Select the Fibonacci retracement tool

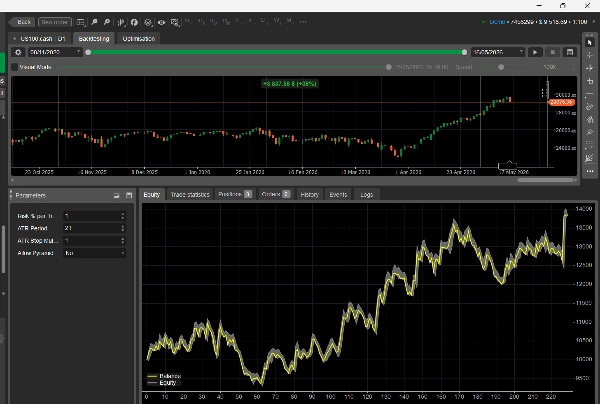(x=590, y=132)
